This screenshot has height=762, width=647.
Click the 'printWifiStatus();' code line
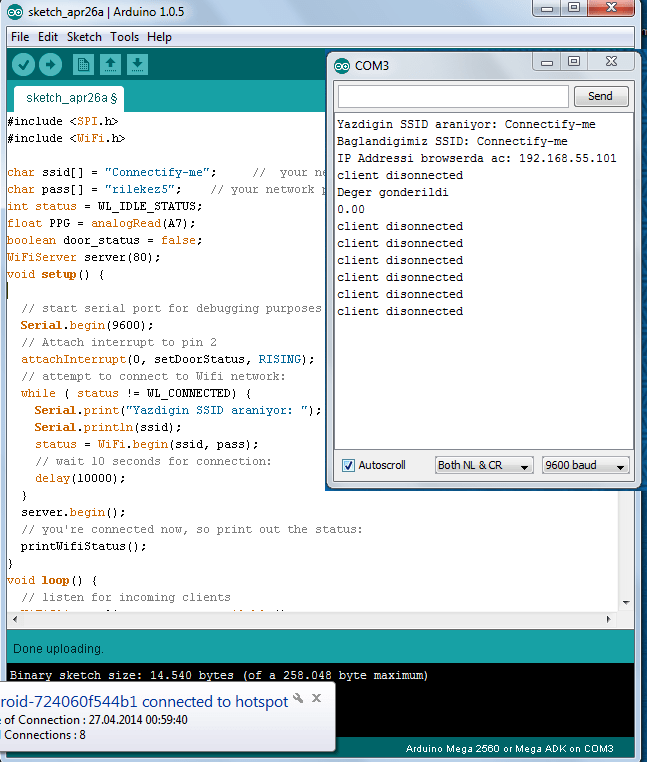pyautogui.click(x=83, y=546)
